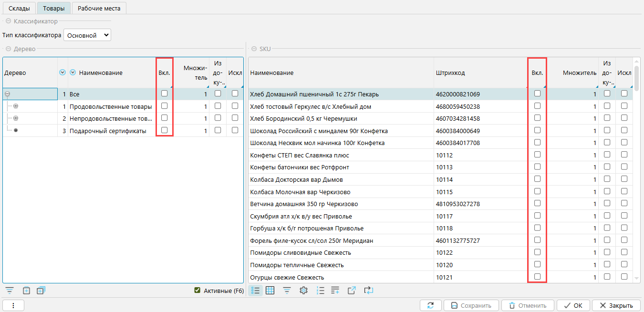Expand the Продовольственные товары tree node
The image size is (644, 312).
point(16,106)
